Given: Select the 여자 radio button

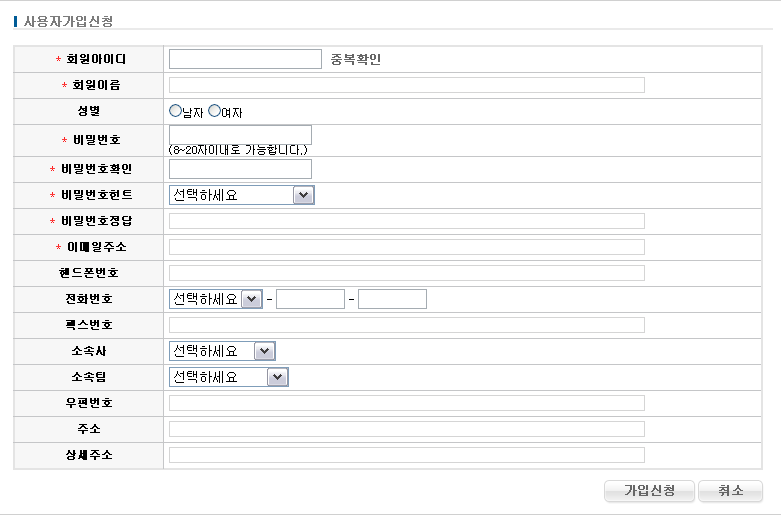Looking at the screenshot, I should (214, 111).
